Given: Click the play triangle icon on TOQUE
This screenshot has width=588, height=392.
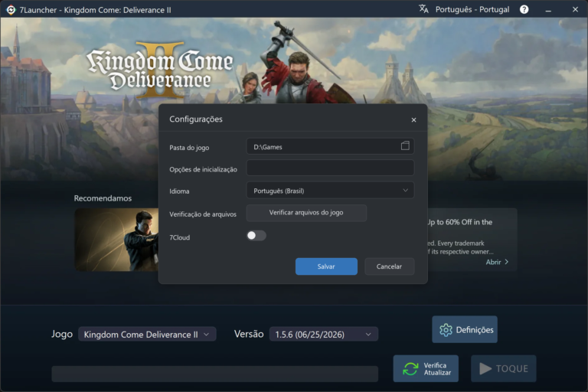Looking at the screenshot, I should [x=485, y=369].
